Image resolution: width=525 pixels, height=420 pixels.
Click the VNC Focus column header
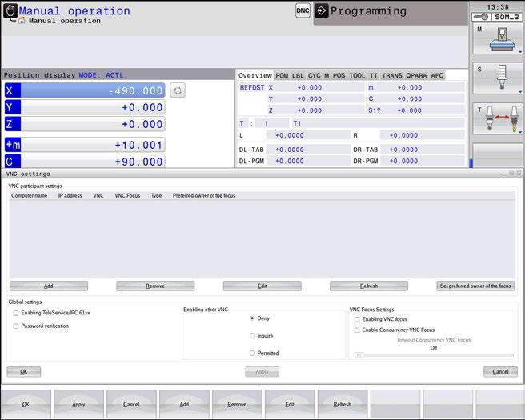click(127, 195)
